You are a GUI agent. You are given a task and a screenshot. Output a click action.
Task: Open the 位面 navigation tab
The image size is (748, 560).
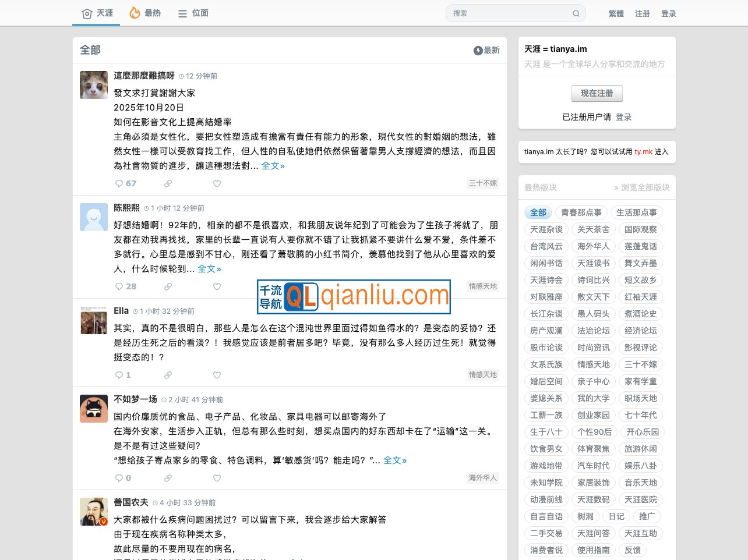point(193,13)
